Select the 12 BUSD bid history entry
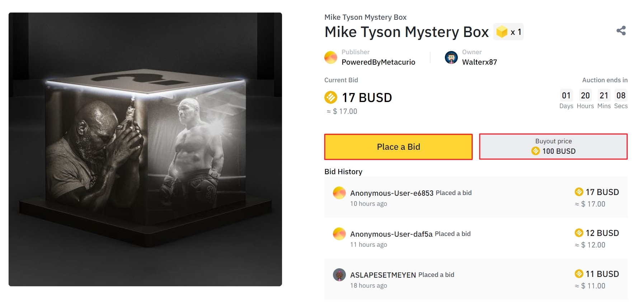The image size is (644, 306). [476, 238]
